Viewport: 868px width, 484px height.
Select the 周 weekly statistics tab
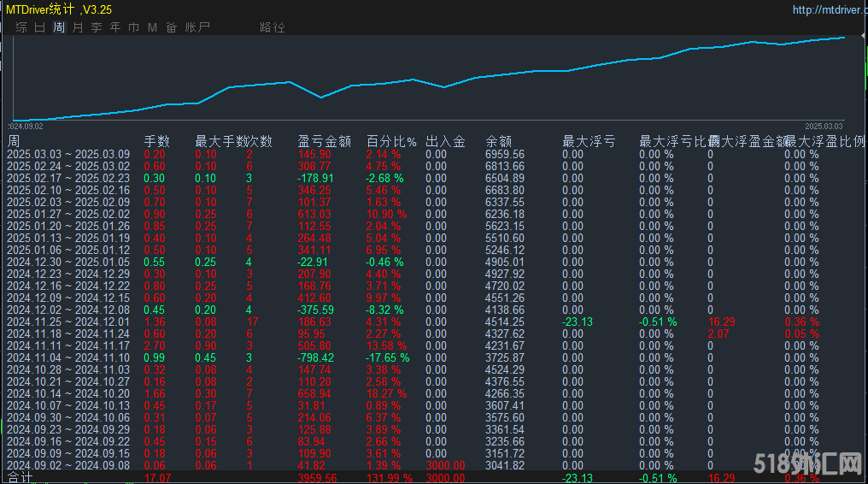59,27
